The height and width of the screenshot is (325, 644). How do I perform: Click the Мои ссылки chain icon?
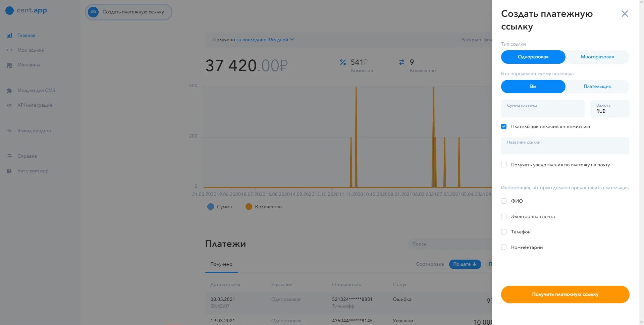pos(9,50)
